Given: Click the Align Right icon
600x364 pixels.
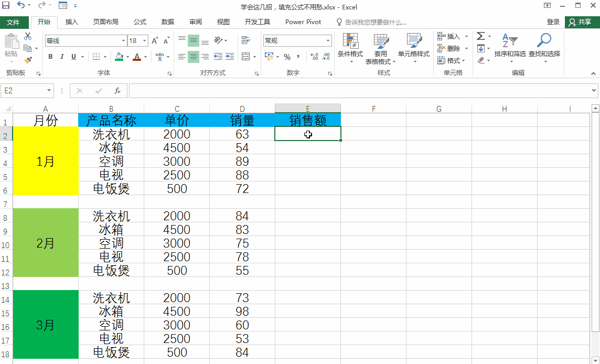Looking at the screenshot, I should tap(205, 57).
